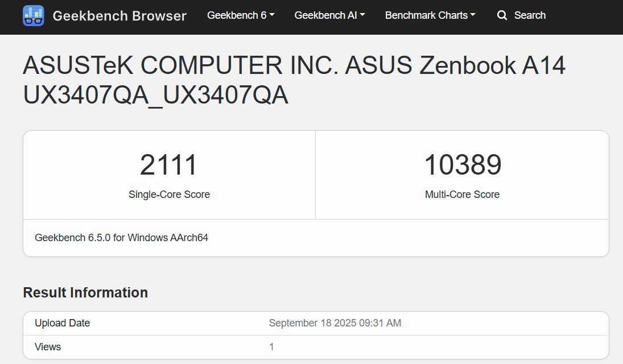Click the September 18 2025 upload timestamp
The height and width of the screenshot is (364, 623).
(335, 323)
